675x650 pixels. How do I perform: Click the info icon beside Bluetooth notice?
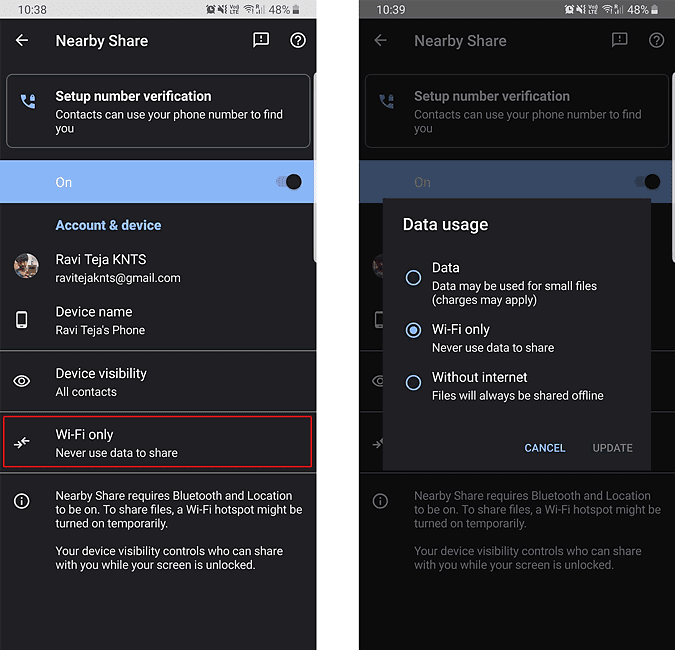pyautogui.click(x=22, y=501)
